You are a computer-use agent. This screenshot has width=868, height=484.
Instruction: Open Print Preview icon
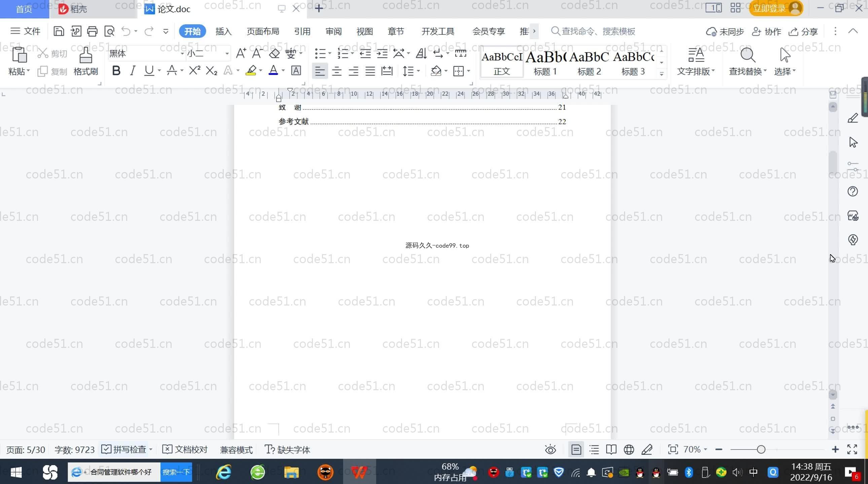pos(110,31)
